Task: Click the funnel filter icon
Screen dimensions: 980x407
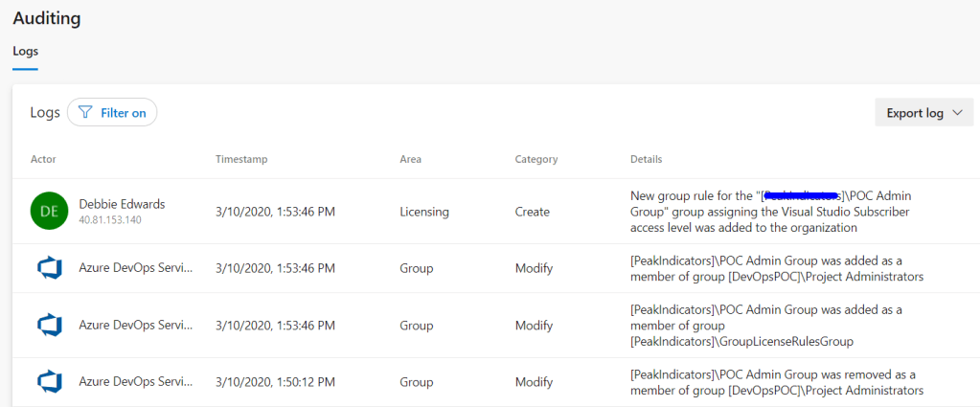Action: tap(85, 113)
